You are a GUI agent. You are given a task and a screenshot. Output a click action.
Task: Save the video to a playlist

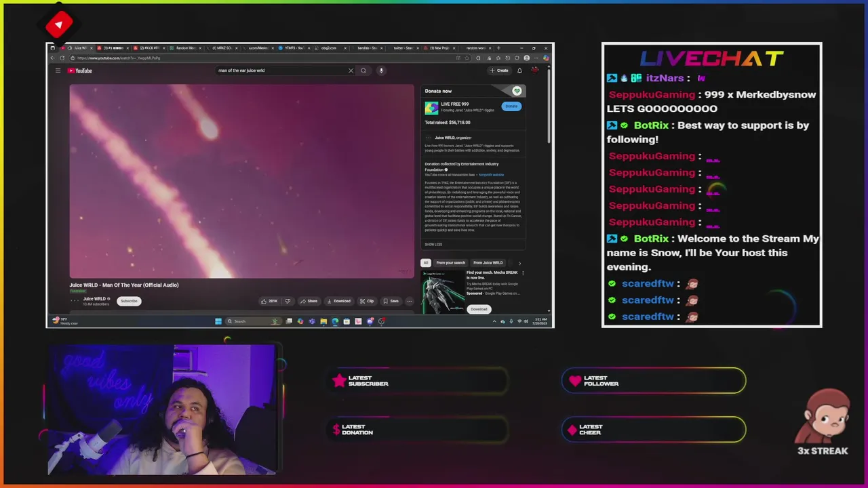(391, 301)
